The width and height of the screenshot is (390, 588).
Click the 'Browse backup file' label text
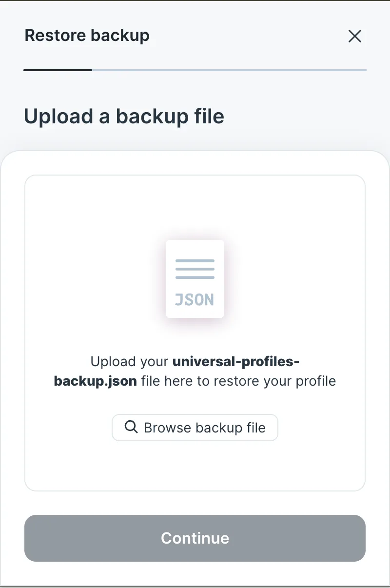[x=205, y=428]
